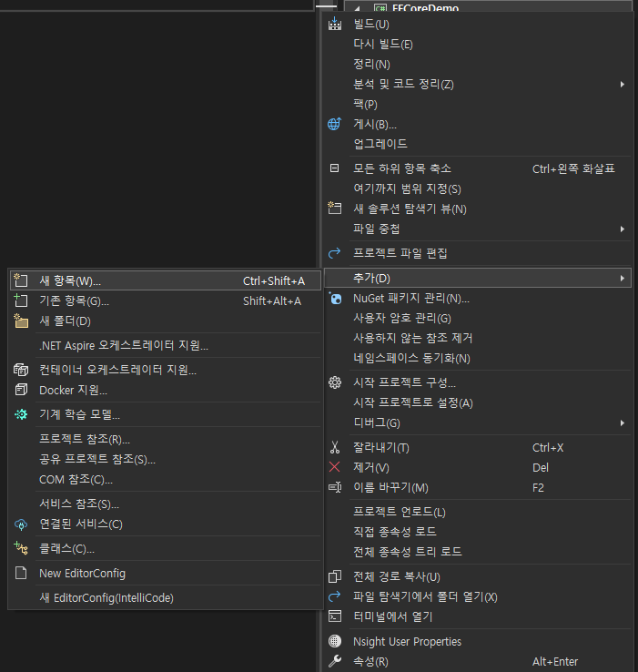The height and width of the screenshot is (672, 638).
Task: Select 공유 프로젝트 참조(S) entry
Action: point(97,459)
